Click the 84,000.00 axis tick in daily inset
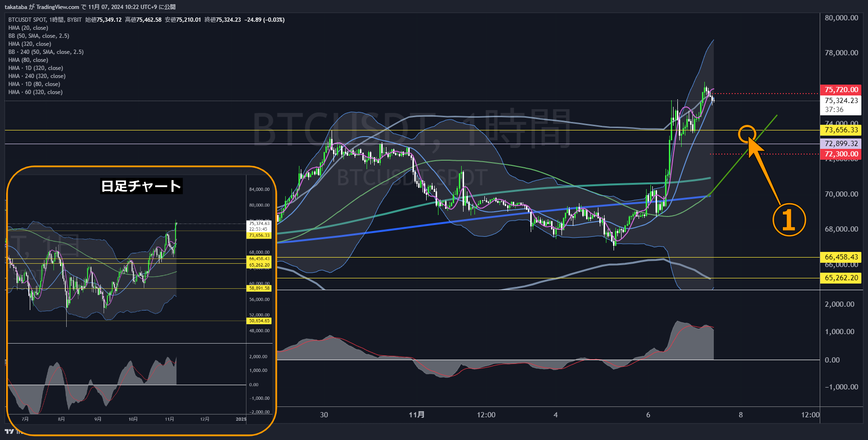The height and width of the screenshot is (440, 868). (259, 190)
